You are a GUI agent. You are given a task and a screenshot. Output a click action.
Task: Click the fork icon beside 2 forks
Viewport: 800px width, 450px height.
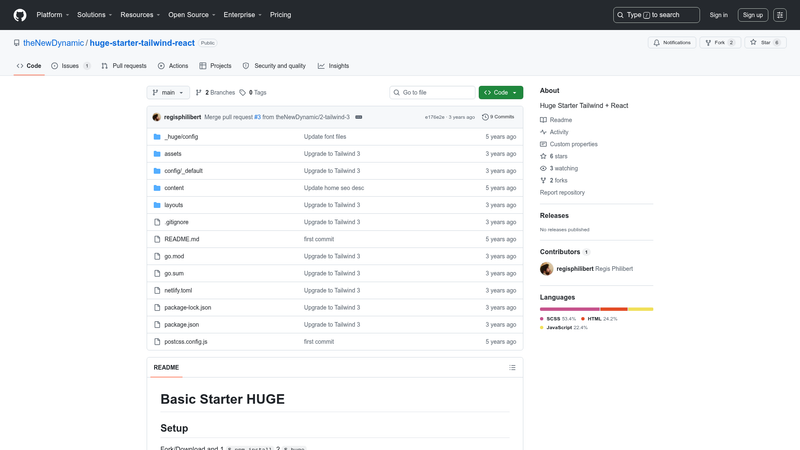[543, 181]
